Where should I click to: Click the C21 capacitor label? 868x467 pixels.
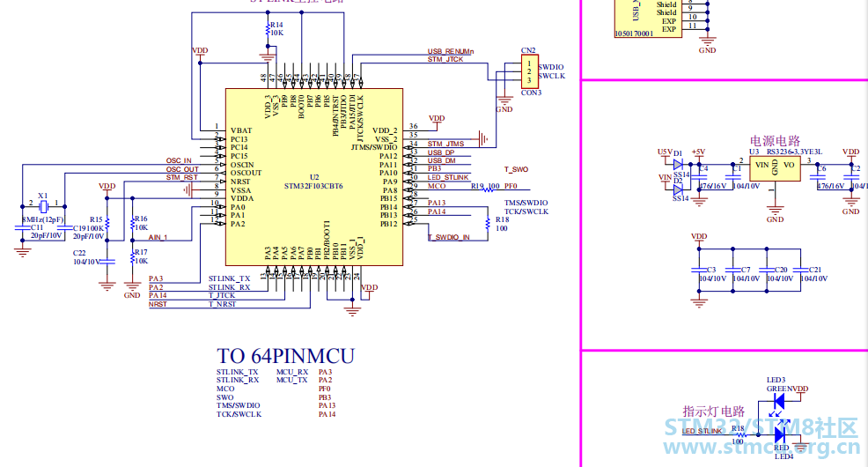(x=815, y=270)
